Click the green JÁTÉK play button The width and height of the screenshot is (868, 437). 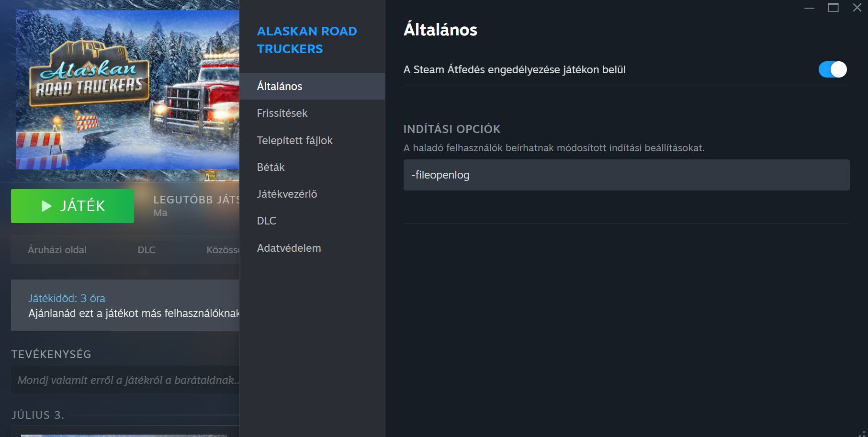[x=73, y=206]
